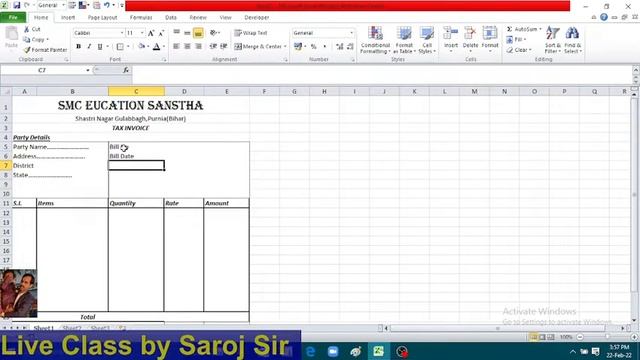Click the zoom slider handle in status bar
The image size is (640, 360).
[x=607, y=337]
